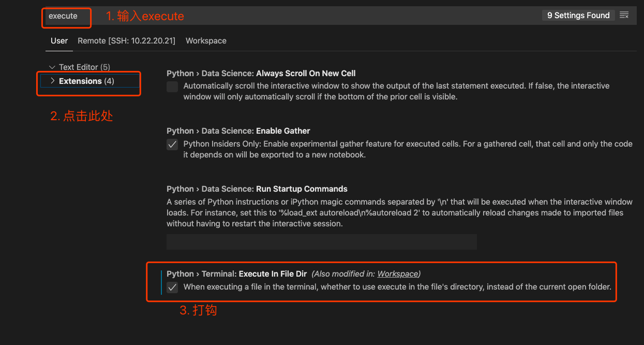Select the Text Editor (5) tree label

[x=84, y=67]
